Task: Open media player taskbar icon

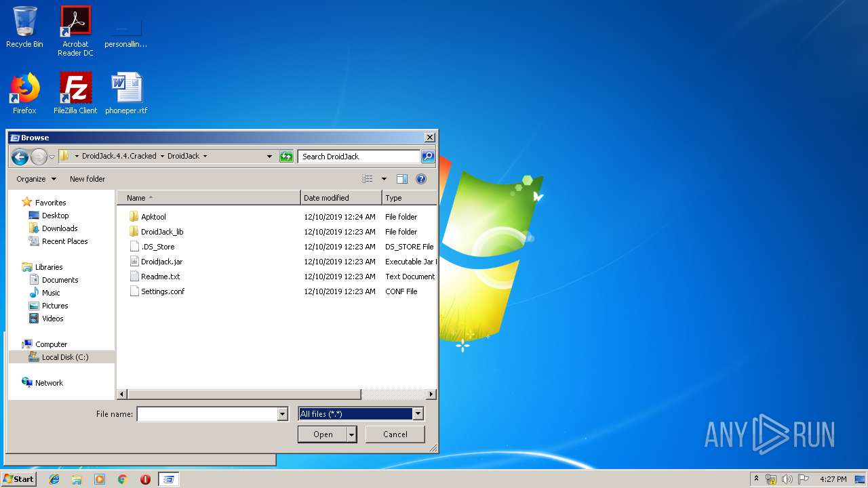Action: [100, 479]
